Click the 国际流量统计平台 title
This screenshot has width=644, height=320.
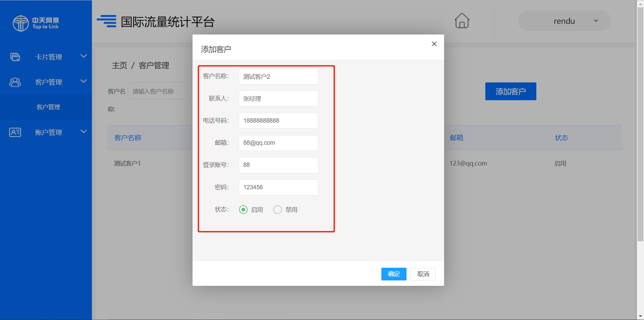pos(168,22)
